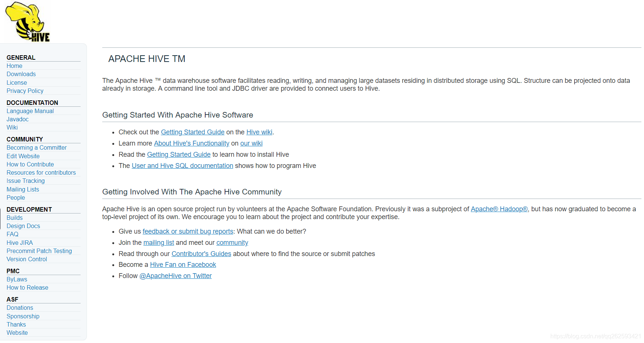644x343 pixels.
Task: Open the Wiki link in sidebar
Action: 12,127
